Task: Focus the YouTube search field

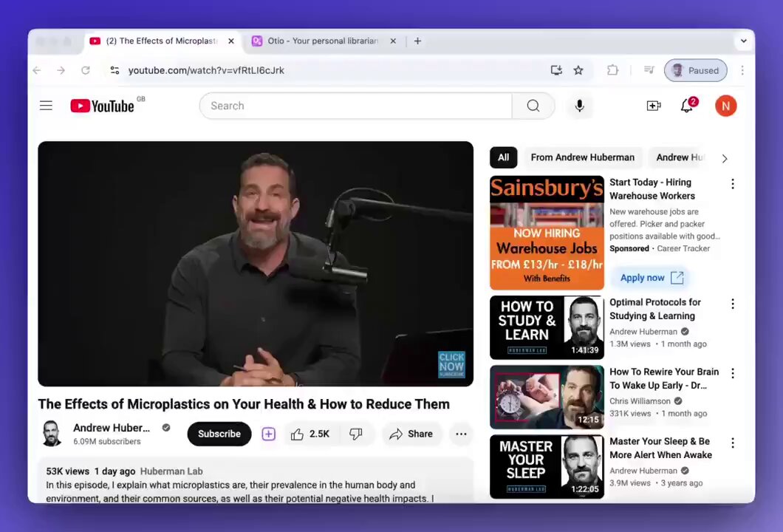Action: click(x=355, y=106)
